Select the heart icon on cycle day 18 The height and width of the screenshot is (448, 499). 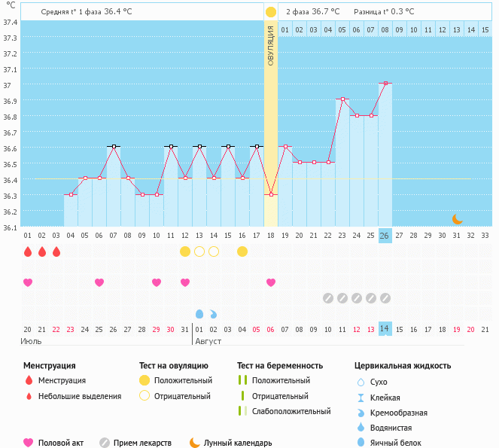(x=271, y=282)
